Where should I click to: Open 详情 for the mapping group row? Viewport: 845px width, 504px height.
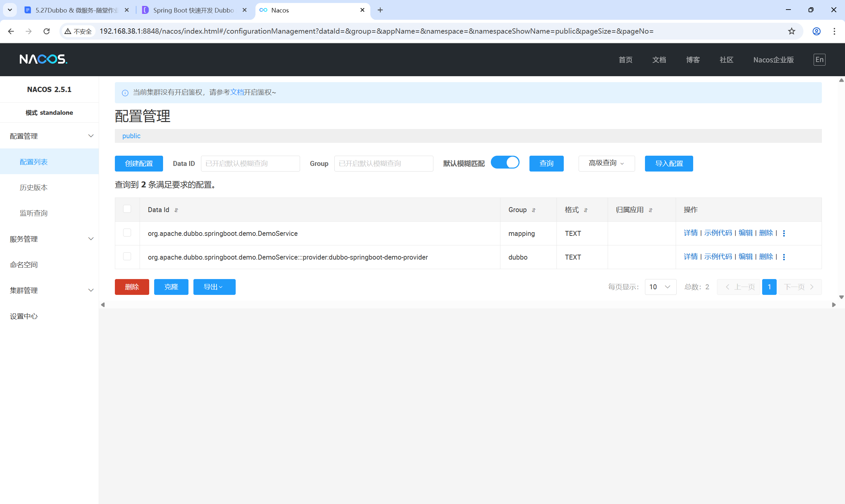coord(691,233)
